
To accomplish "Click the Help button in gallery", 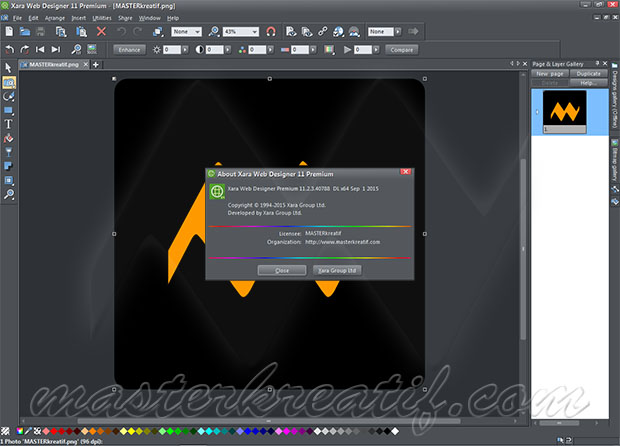I will [x=588, y=83].
